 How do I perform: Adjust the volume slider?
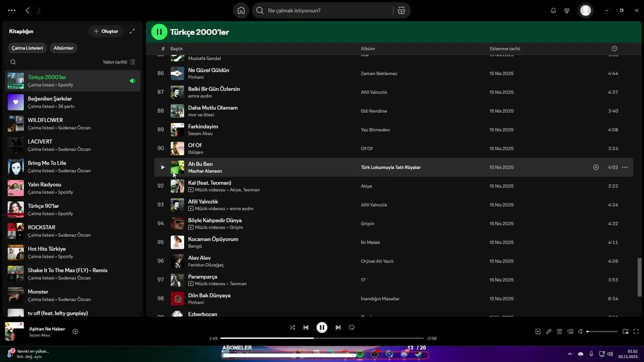pos(602,331)
